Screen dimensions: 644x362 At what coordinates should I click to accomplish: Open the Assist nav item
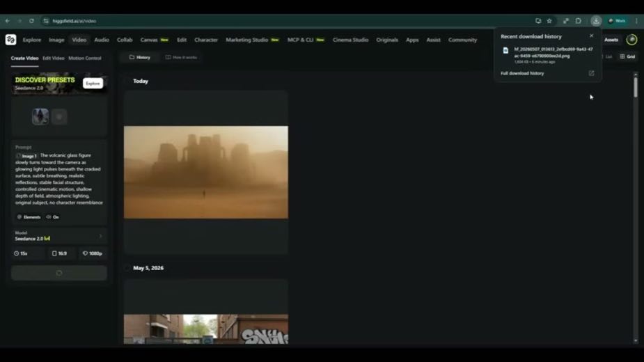433,40
